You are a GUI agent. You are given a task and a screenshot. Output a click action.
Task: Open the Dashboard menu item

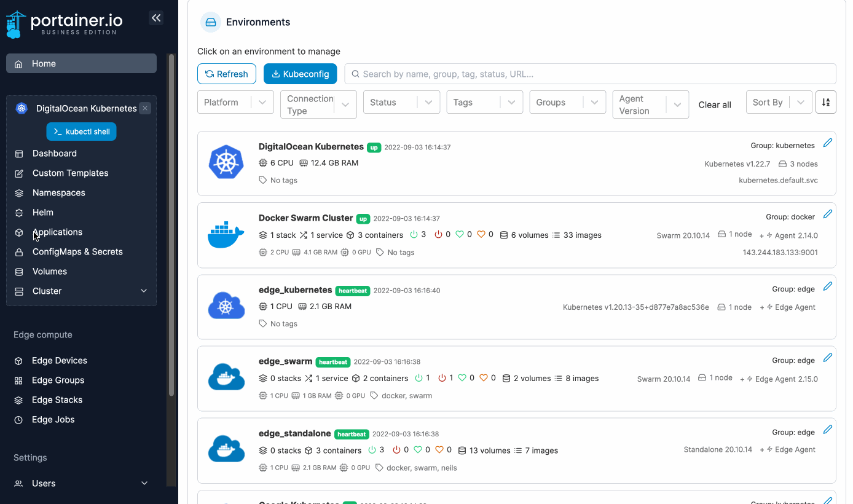point(55,154)
